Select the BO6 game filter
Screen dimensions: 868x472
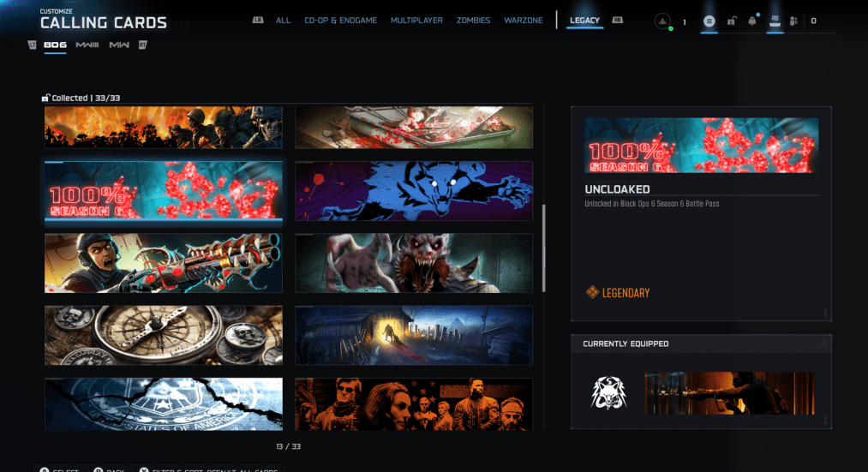55,45
